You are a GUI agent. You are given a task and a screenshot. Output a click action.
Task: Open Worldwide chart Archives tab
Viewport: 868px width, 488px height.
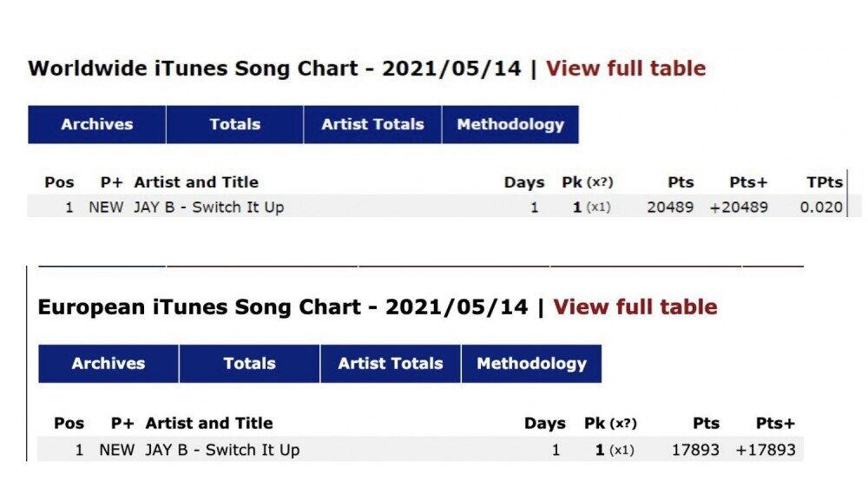point(96,124)
